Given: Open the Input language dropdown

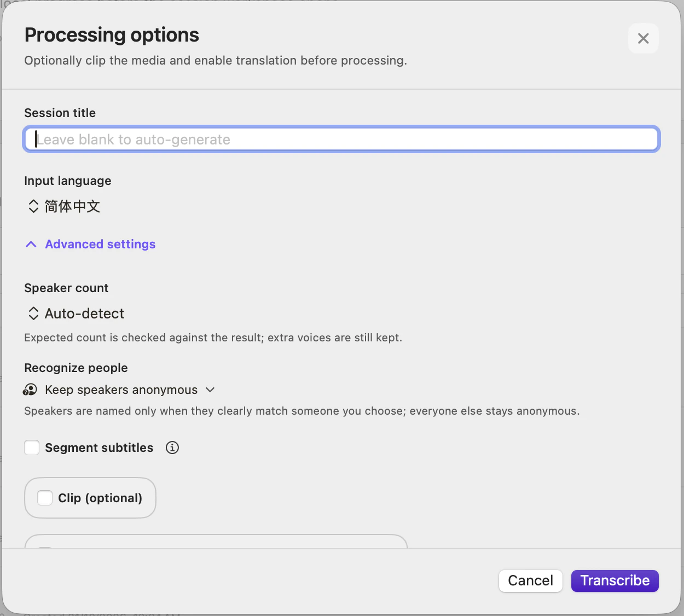Looking at the screenshot, I should (x=64, y=206).
